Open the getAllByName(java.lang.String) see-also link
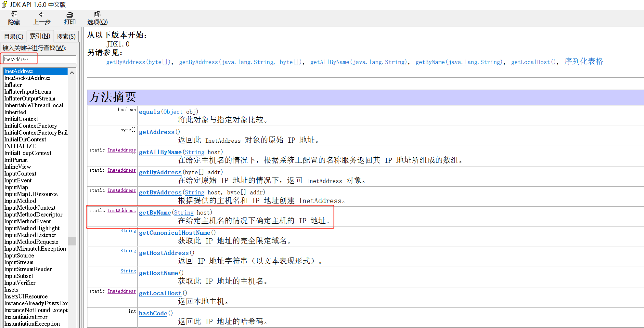The height and width of the screenshot is (328, 644). 358,62
